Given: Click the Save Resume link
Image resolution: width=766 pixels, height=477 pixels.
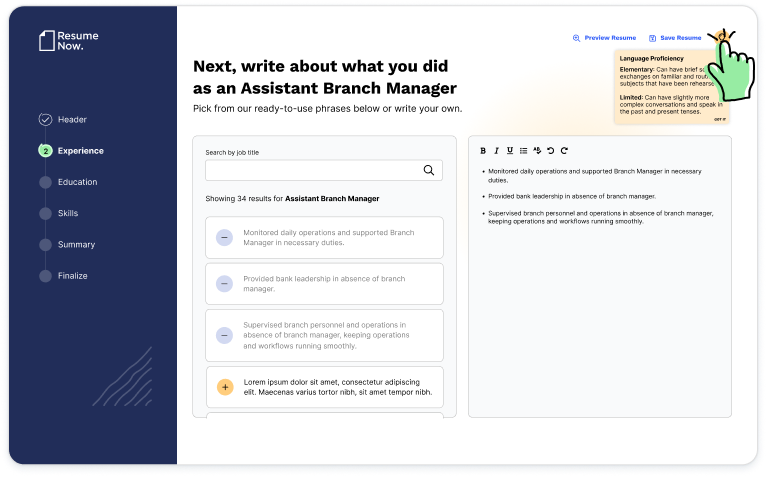Looking at the screenshot, I should click(675, 38).
